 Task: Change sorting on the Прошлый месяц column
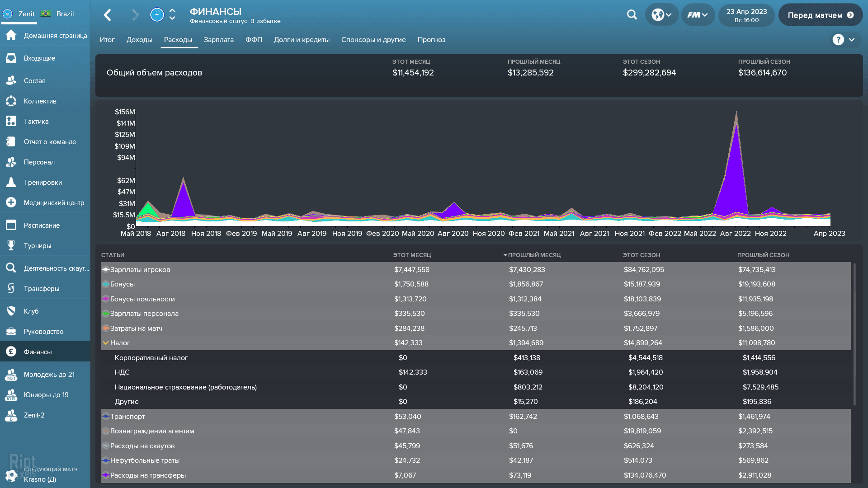(x=534, y=255)
